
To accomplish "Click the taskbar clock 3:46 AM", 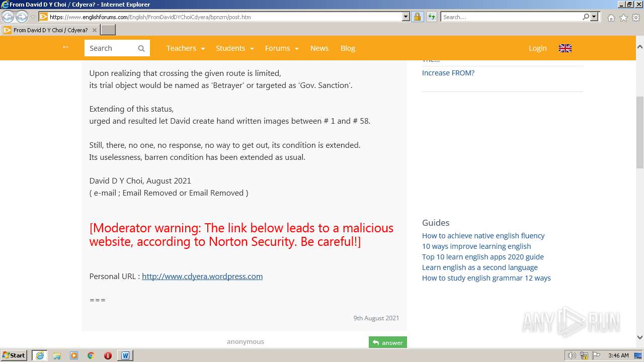I will 618,355.
